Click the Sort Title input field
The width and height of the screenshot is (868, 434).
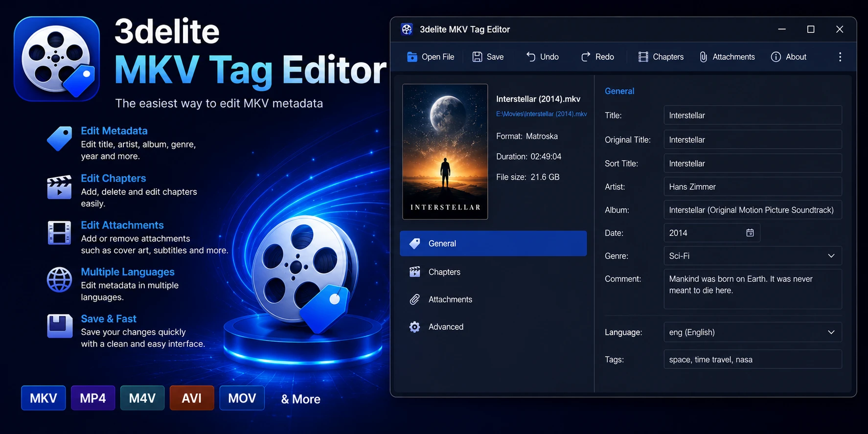[x=753, y=163]
